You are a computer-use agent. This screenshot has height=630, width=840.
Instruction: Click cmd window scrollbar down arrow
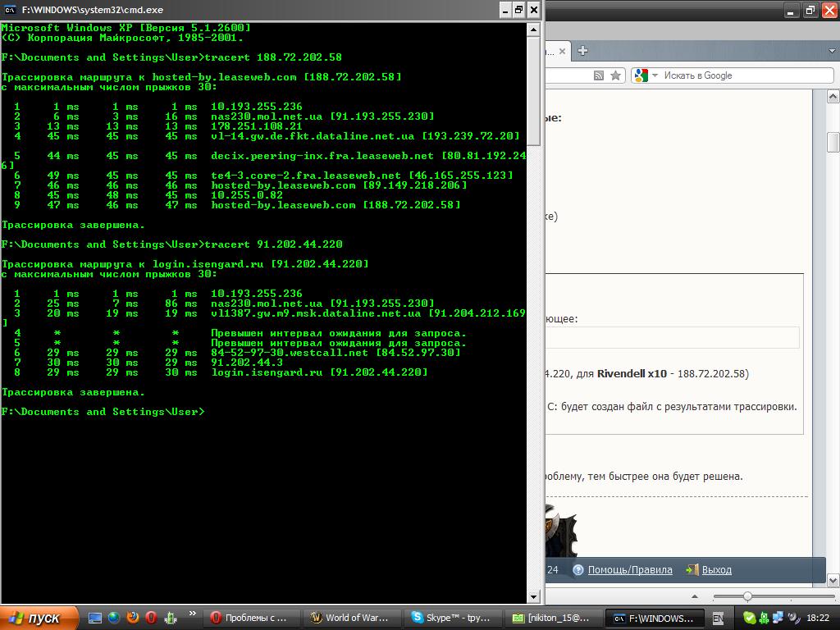[533, 597]
